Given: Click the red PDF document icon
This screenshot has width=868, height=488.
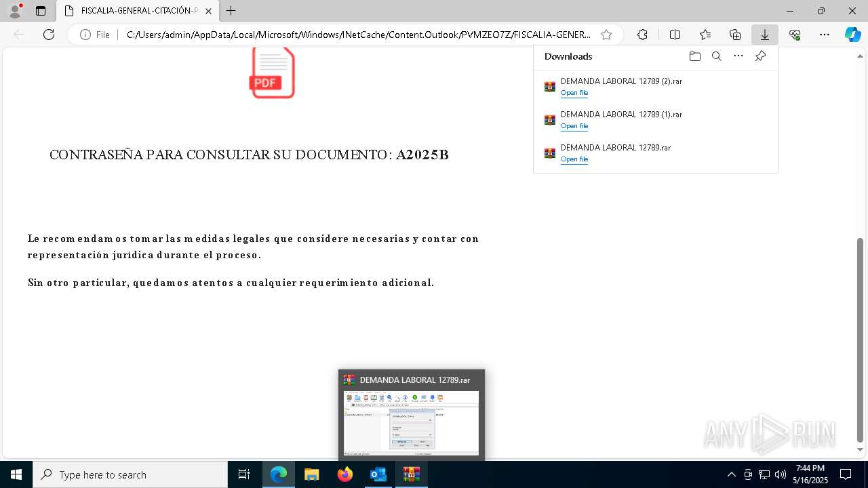Looking at the screenshot, I should 273,73.
